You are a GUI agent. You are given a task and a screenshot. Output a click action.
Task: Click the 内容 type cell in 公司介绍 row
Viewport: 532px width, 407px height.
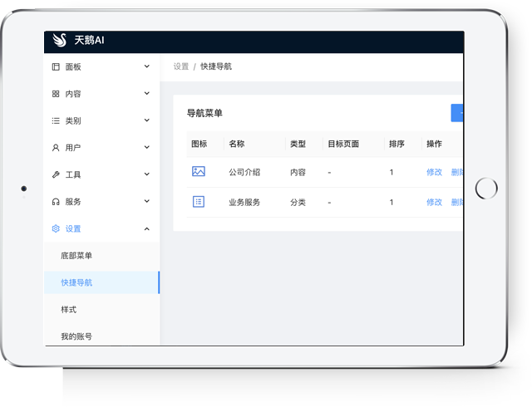[298, 172]
